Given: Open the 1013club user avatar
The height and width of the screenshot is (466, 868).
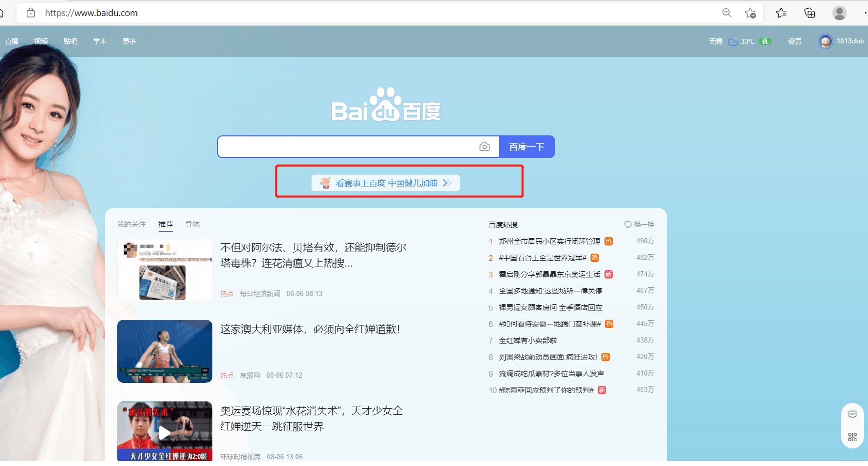Looking at the screenshot, I should (825, 41).
